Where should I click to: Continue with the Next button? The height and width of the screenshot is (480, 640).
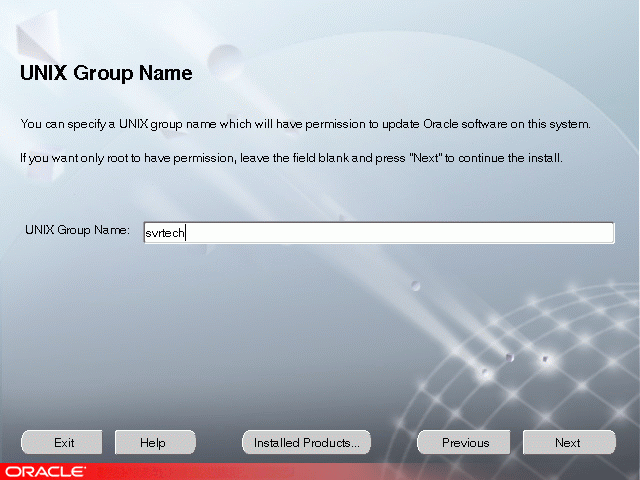(569, 442)
